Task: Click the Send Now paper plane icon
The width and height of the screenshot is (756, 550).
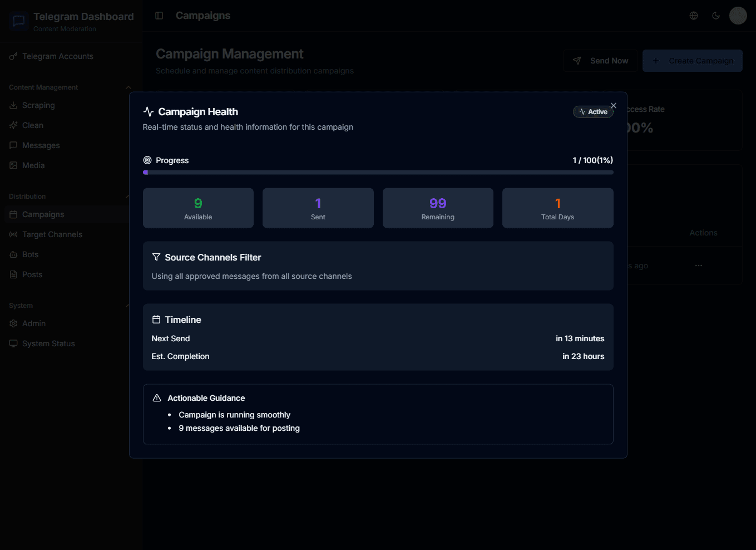Action: (577, 61)
